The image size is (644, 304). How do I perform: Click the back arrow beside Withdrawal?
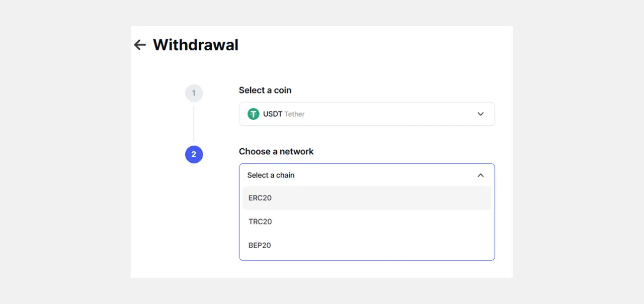pyautogui.click(x=140, y=45)
